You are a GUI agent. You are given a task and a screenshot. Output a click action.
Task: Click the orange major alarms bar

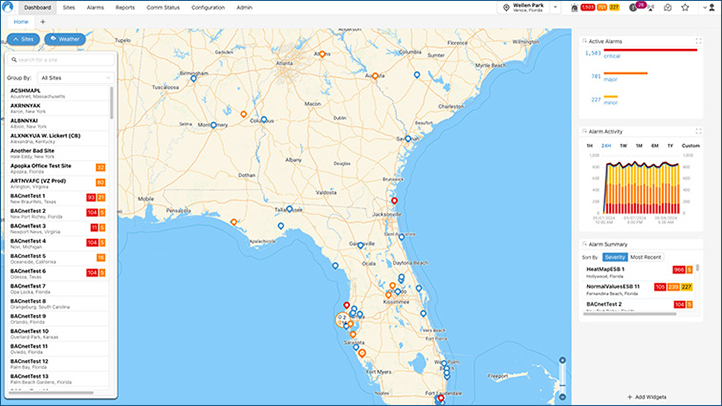point(625,73)
